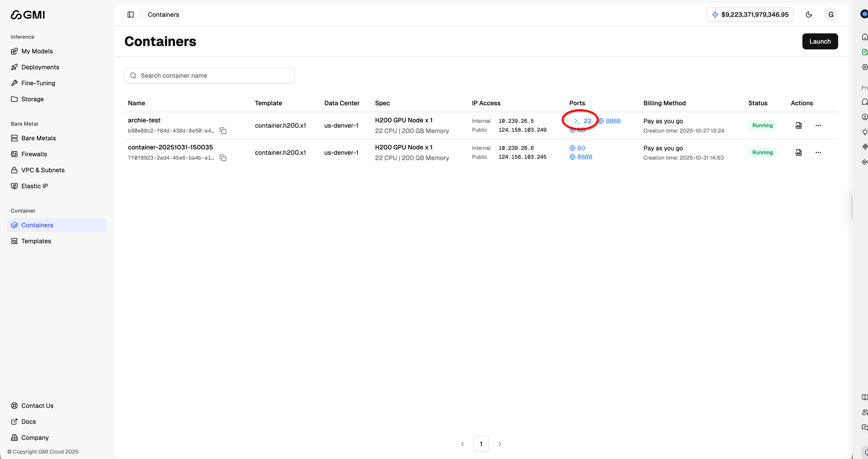Open port 8888 for container-20251031-150035
This screenshot has width=868, height=459.
[581, 157]
